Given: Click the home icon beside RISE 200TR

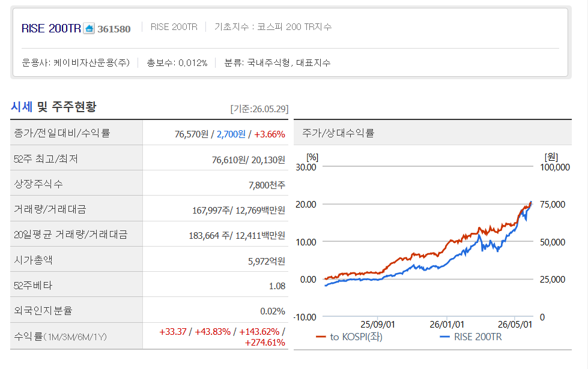Looking at the screenshot, I should 89,28.
